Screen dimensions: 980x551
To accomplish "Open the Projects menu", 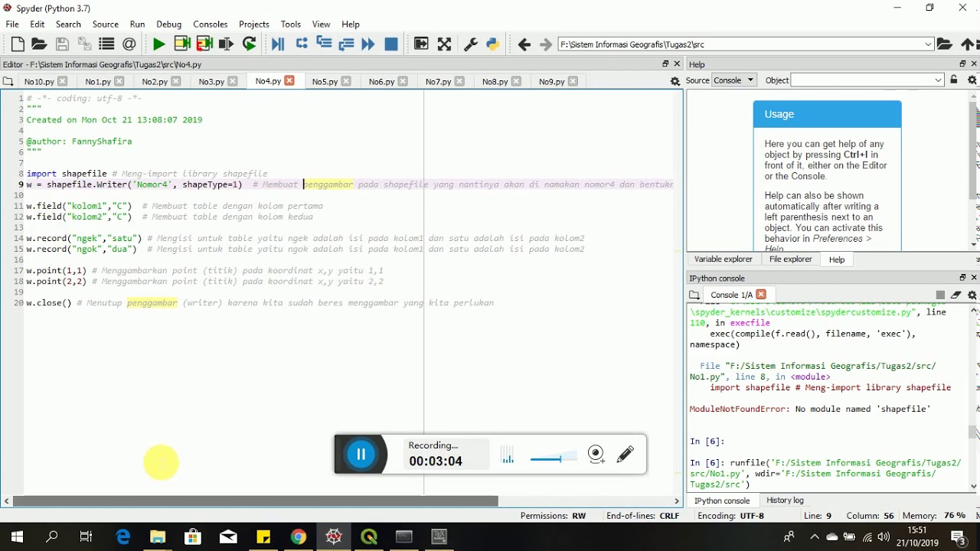I will click(x=254, y=24).
